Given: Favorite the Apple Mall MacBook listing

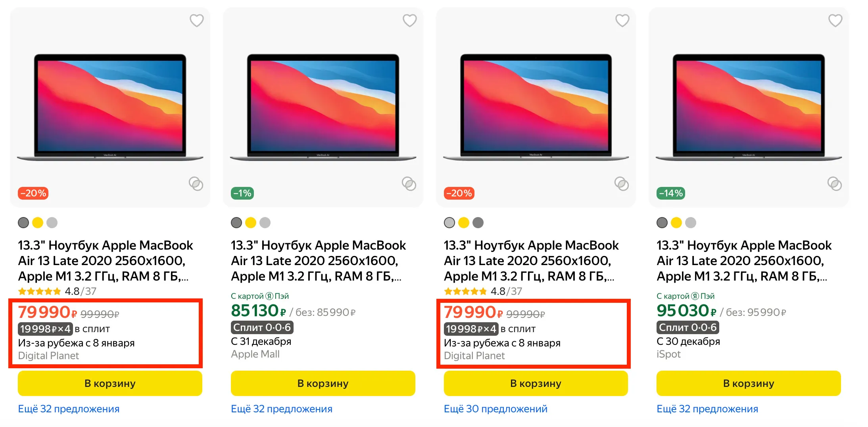Looking at the screenshot, I should 409,20.
